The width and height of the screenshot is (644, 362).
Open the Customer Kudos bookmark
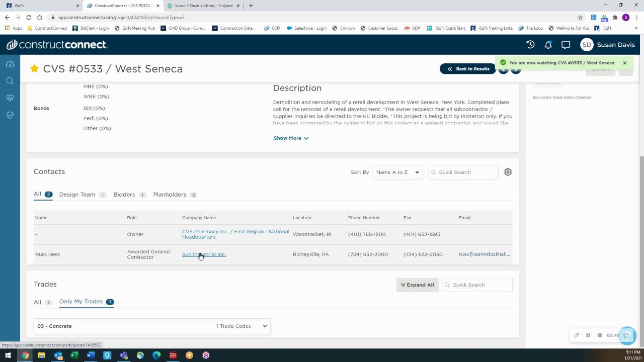point(379,28)
